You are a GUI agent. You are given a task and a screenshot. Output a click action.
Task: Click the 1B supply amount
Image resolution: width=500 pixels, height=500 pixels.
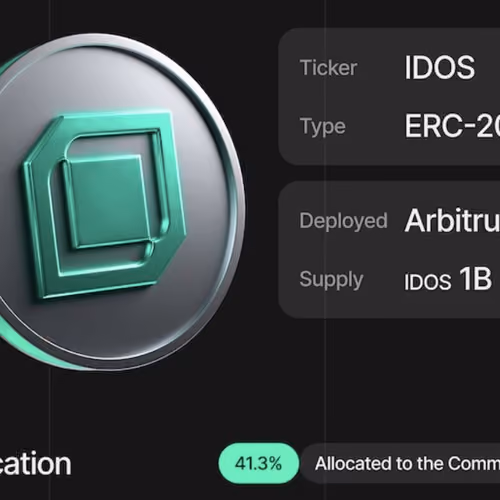tap(475, 279)
